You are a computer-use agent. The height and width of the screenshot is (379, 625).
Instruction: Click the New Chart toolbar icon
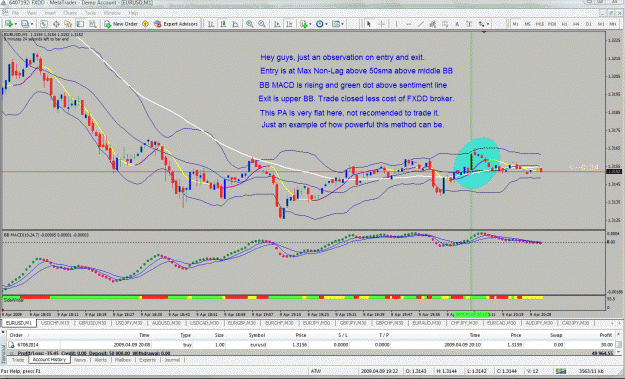pyautogui.click(x=8, y=24)
